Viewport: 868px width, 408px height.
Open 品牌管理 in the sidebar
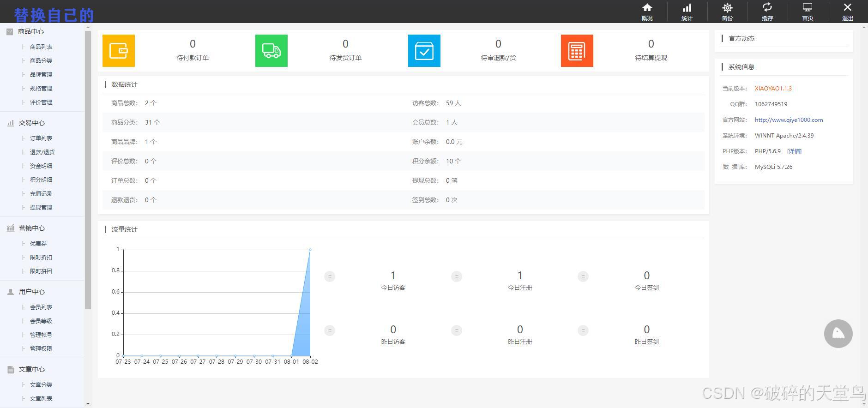pos(41,74)
